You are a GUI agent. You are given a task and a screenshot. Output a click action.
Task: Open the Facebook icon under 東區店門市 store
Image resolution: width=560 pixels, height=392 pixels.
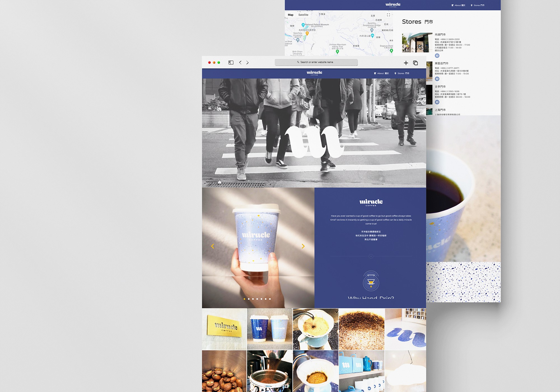[x=437, y=79]
